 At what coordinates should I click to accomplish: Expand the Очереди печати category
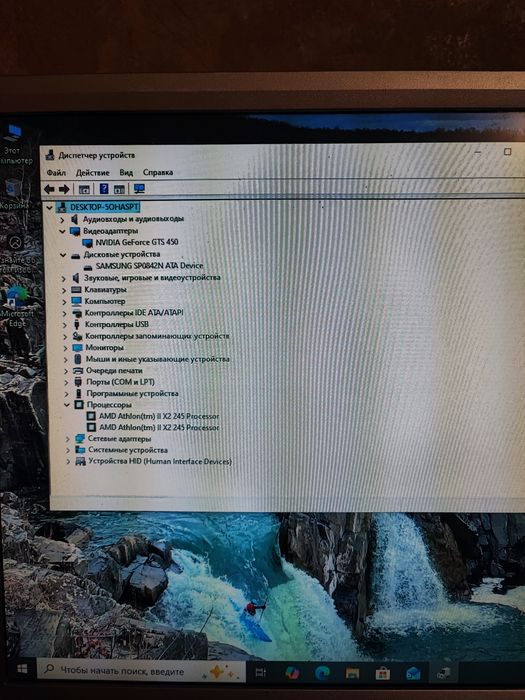click(66, 371)
